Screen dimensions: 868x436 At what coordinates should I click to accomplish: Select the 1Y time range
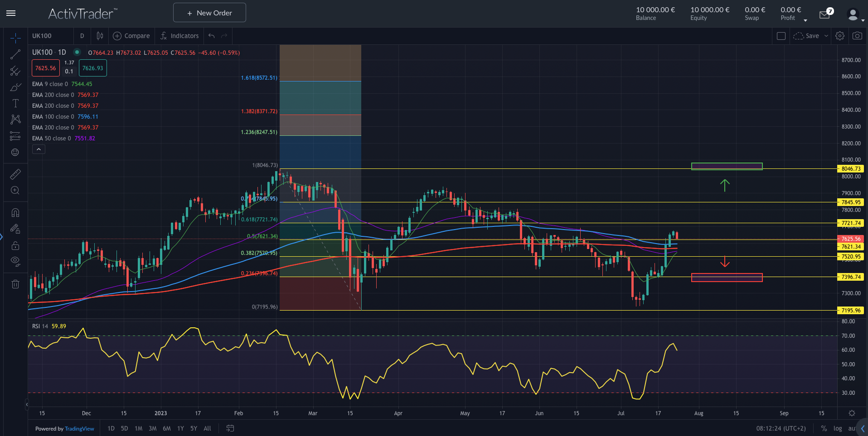(180, 428)
